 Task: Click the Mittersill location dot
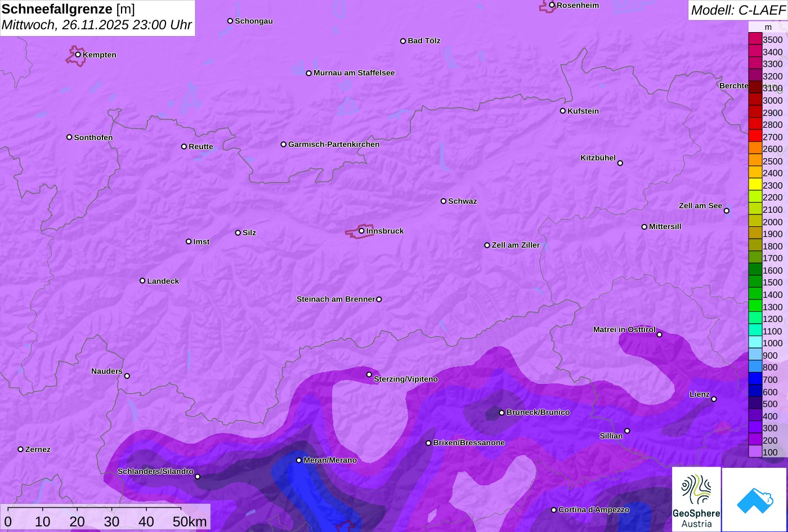644,227
